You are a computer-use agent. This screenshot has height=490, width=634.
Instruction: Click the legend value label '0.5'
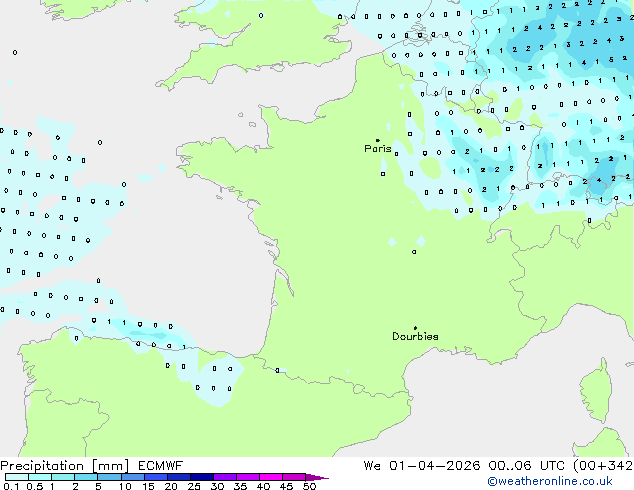34,486
